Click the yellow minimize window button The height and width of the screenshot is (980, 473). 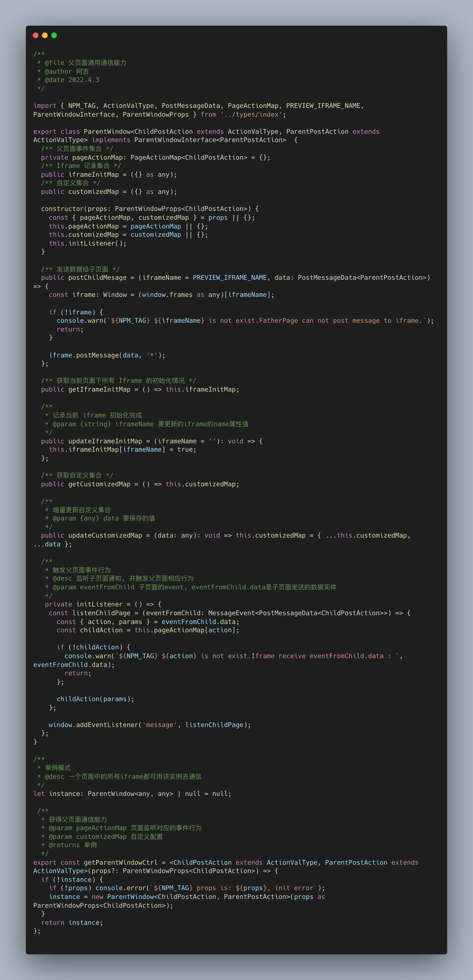tap(45, 35)
